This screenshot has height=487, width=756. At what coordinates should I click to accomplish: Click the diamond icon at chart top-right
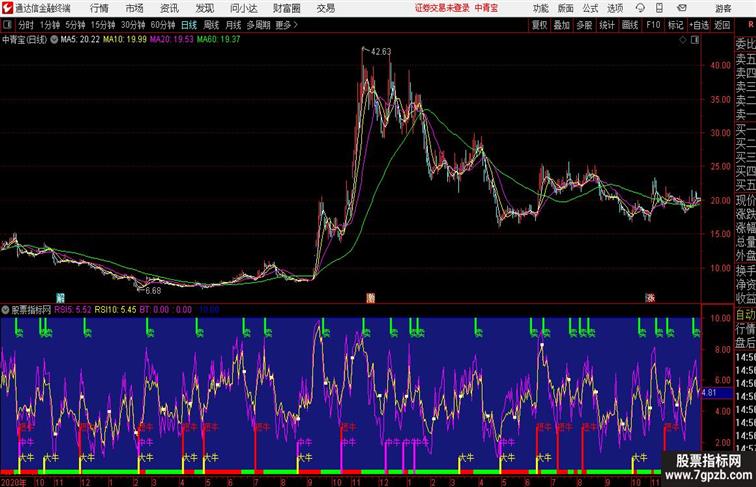[683, 41]
